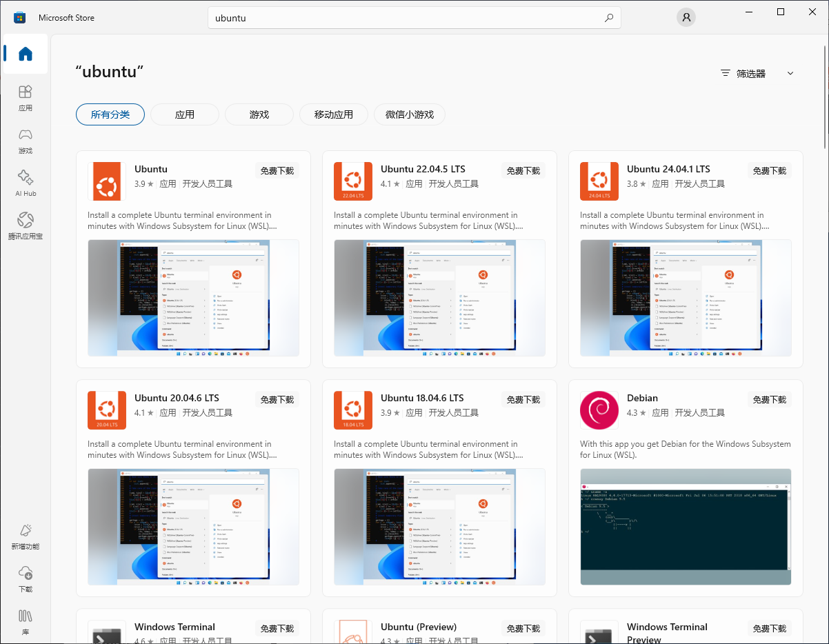The width and height of the screenshot is (829, 644).
Task: Open the user profile account icon
Action: 686,18
